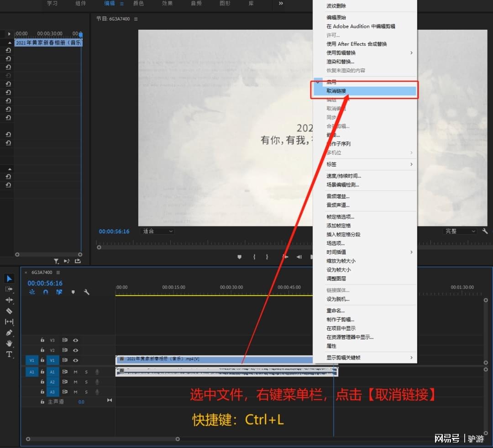The width and height of the screenshot is (493, 448).
Task: Choose 波纹删除 from the context menu
Action: point(365,6)
